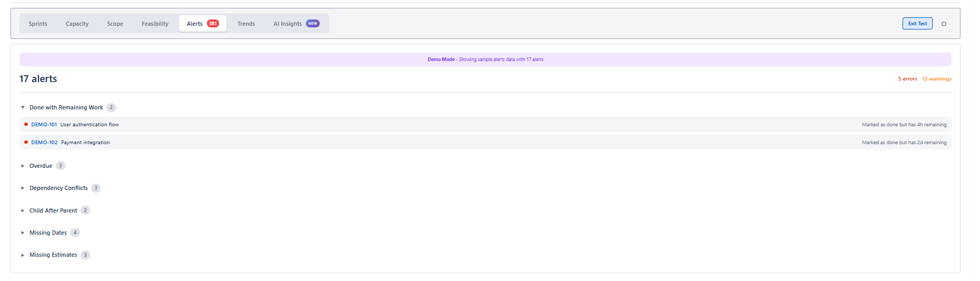Click the red dot beside DEMO-102
980x281 pixels.
click(26, 142)
